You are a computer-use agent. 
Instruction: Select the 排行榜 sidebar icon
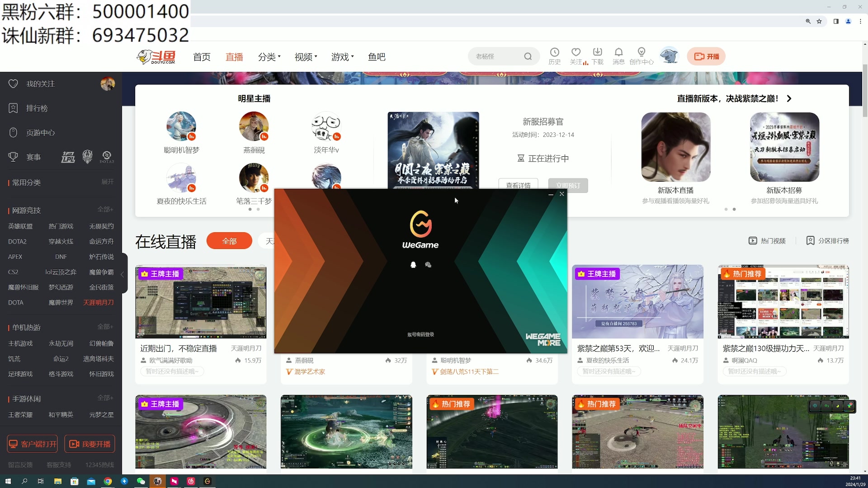click(13, 108)
